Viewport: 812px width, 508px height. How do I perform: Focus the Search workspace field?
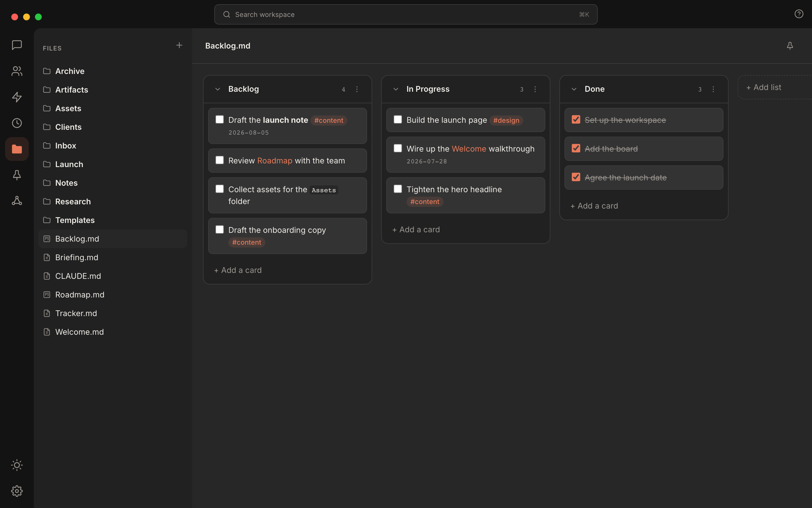tap(406, 14)
